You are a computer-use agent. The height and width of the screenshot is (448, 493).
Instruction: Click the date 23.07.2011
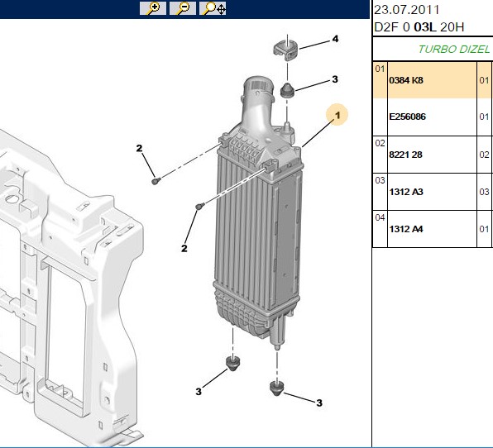coord(406,10)
